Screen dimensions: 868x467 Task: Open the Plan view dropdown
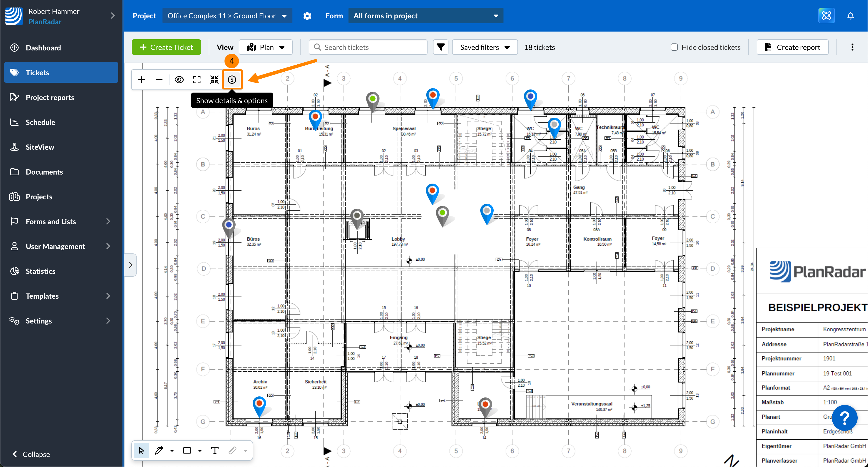pyautogui.click(x=266, y=47)
